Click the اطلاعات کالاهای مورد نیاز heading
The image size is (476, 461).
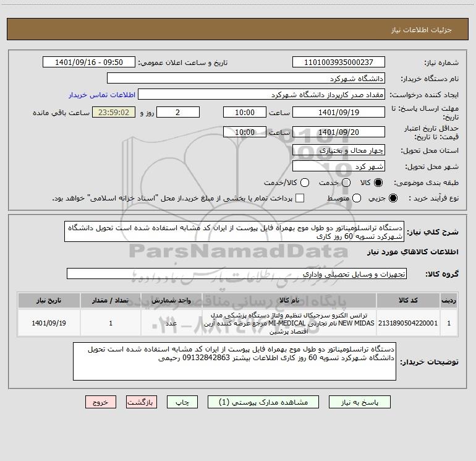[x=412, y=252]
